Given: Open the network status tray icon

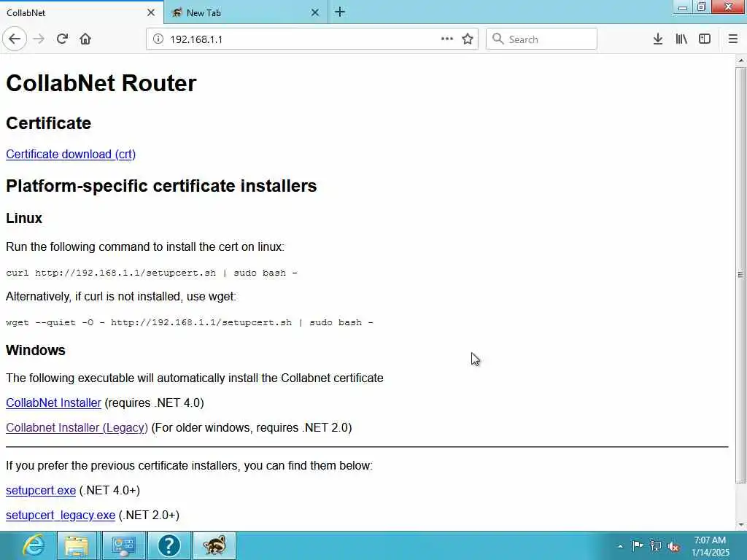Looking at the screenshot, I should tap(656, 546).
